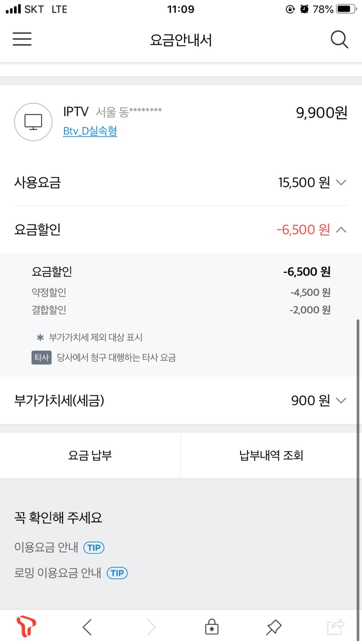Tap the share icon in bottom bar
This screenshot has width=362, height=644.
tap(336, 627)
